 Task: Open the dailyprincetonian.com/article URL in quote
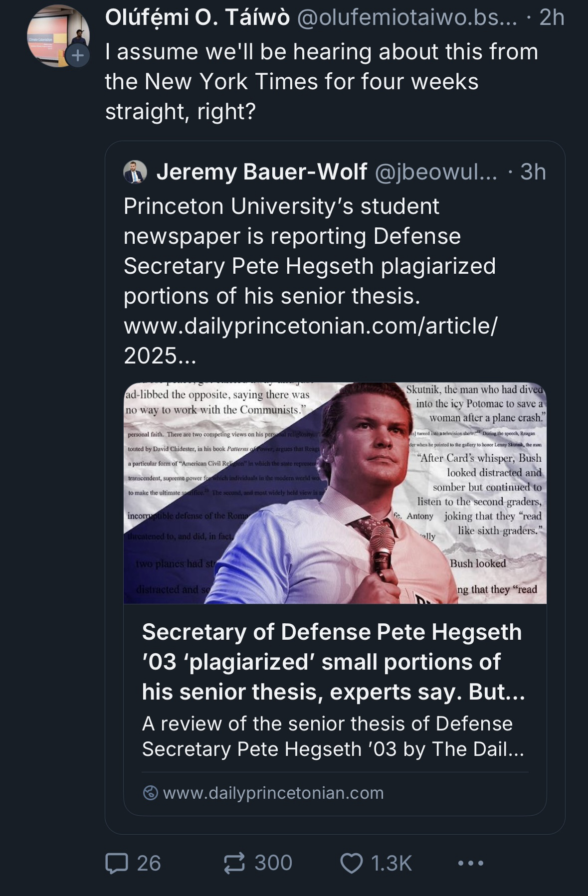(310, 326)
